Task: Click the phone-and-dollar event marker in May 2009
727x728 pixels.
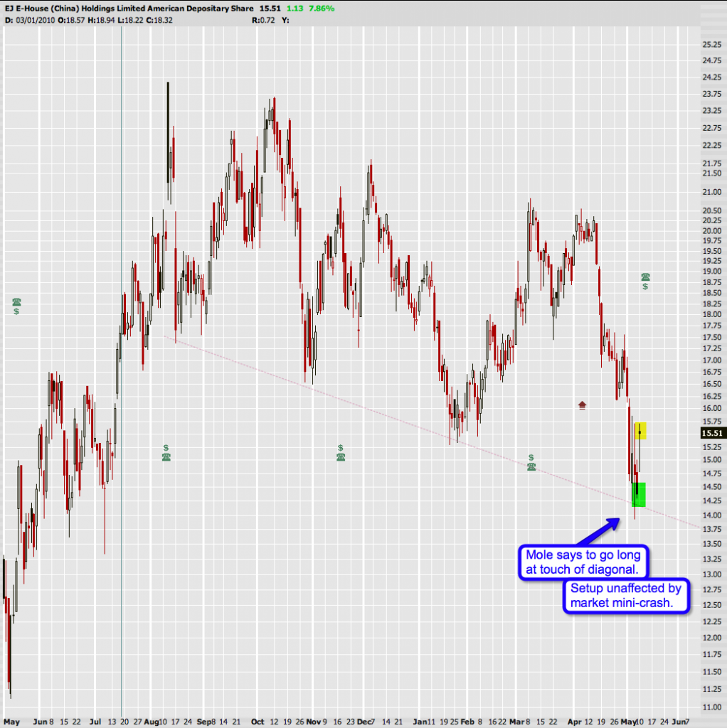Action: click(x=17, y=306)
